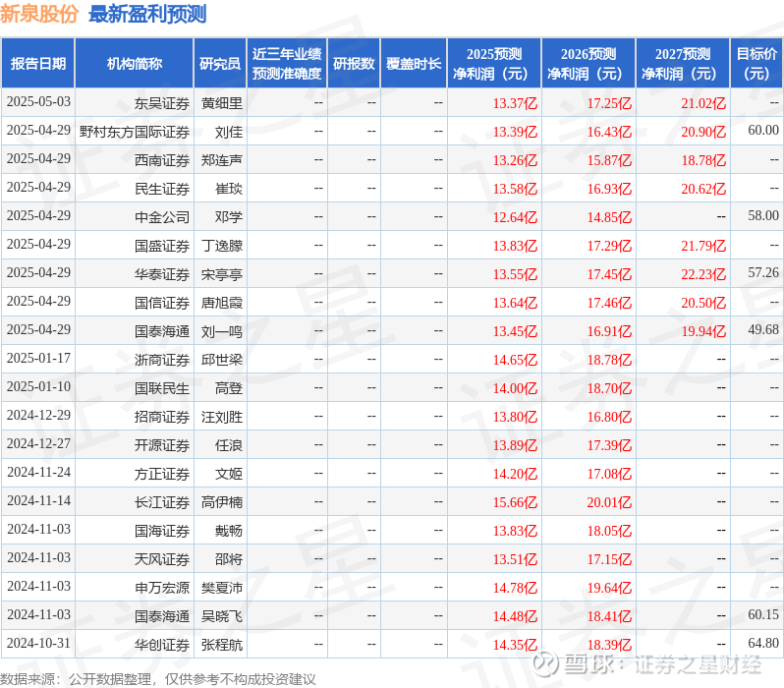This screenshot has width=784, height=688.
Task: Click the 近三年业绩预测准确度 column header
Action: pyautogui.click(x=287, y=64)
